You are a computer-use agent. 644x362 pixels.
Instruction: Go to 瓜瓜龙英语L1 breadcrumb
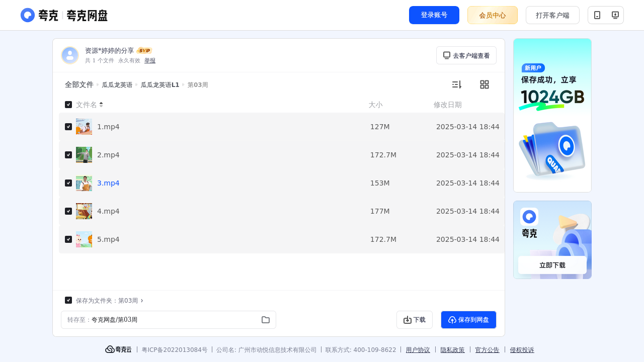pos(160,85)
